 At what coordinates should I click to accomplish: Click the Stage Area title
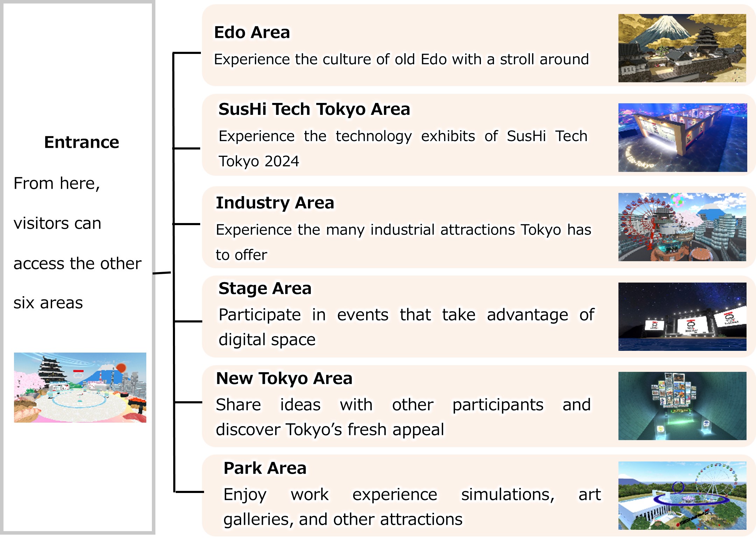click(x=265, y=288)
